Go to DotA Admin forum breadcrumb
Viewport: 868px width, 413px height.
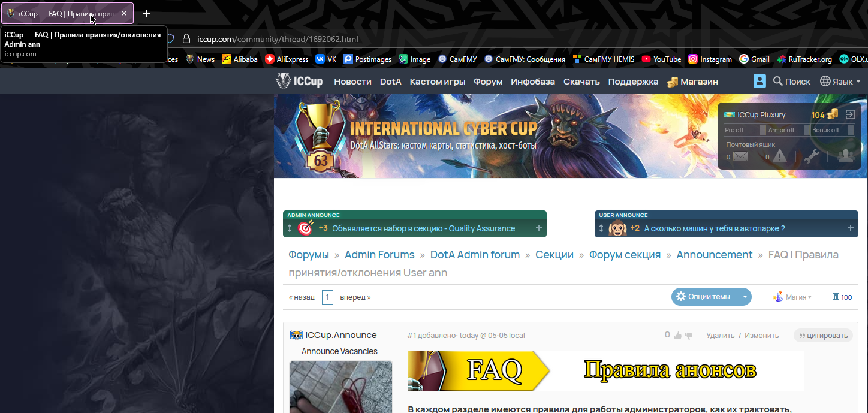(x=475, y=255)
